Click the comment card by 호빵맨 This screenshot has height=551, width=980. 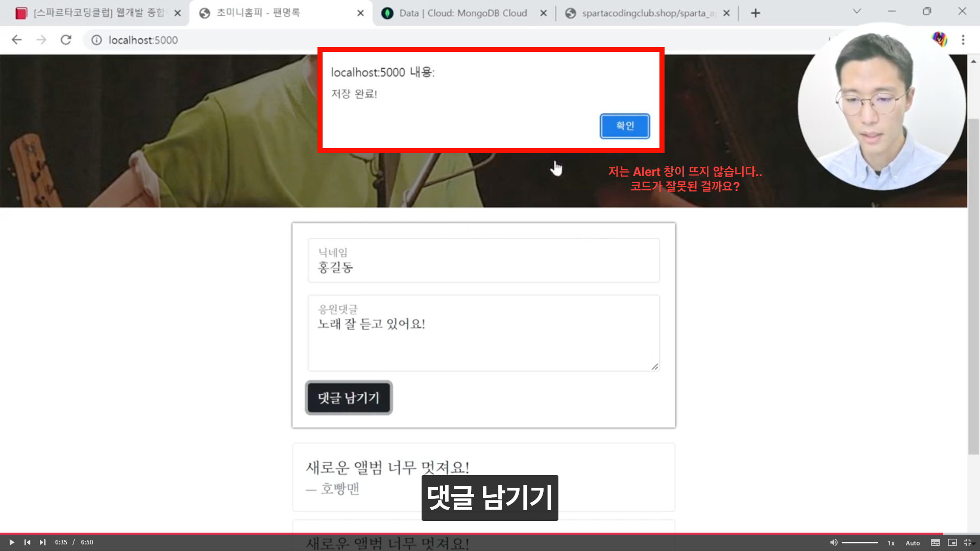pos(483,478)
